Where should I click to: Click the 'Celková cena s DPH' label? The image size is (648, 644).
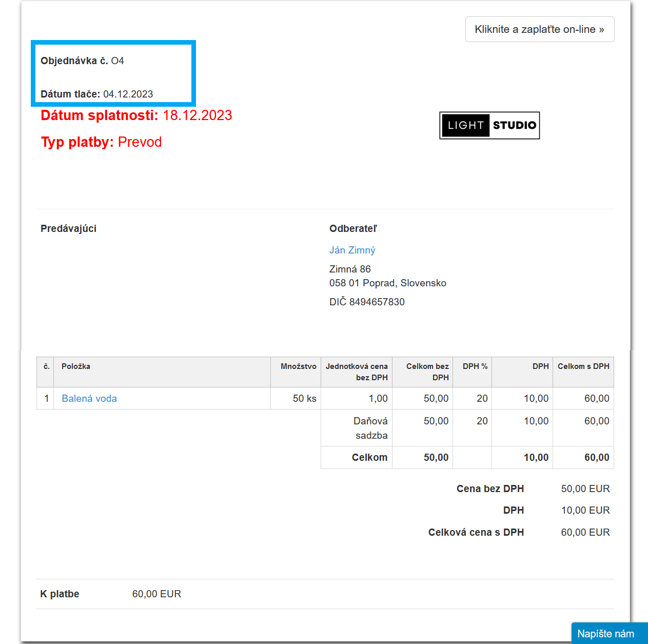click(476, 532)
